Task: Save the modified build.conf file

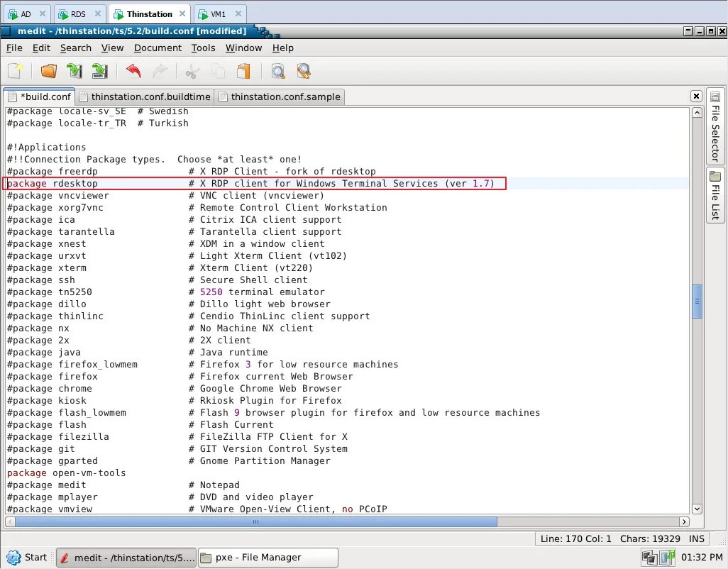Action: tap(74, 71)
